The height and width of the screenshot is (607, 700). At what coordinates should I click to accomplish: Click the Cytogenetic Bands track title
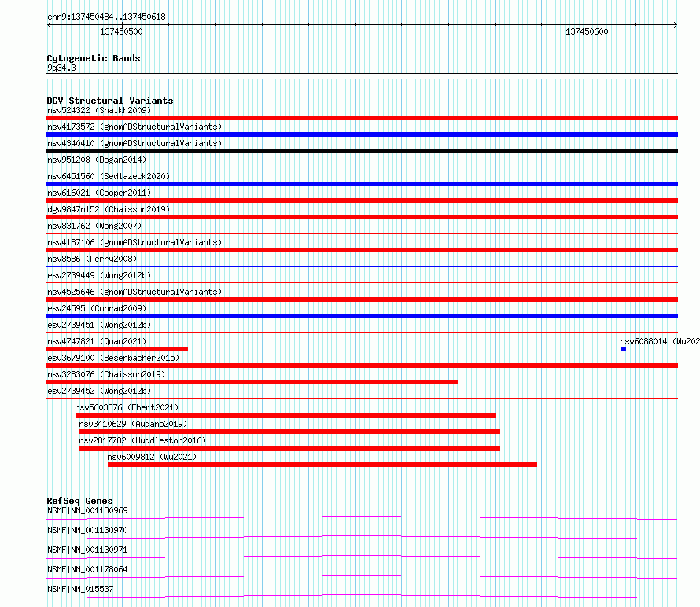click(94, 58)
